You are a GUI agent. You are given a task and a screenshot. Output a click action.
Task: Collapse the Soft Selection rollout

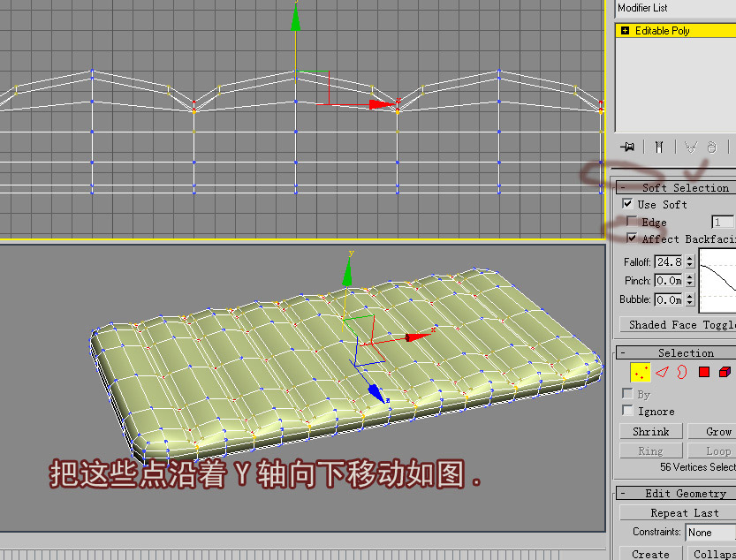point(677,187)
